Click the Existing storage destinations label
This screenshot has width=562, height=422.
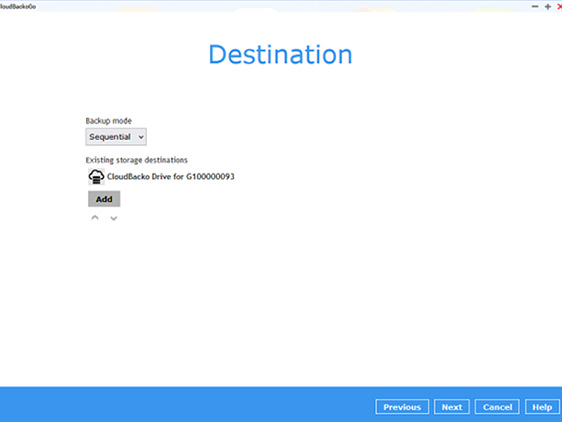[137, 160]
